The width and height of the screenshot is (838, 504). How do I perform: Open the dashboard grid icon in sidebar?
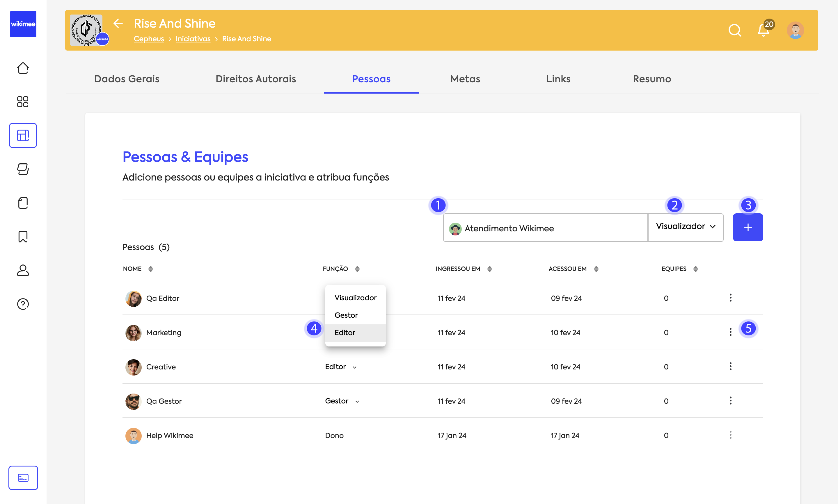[23, 101]
